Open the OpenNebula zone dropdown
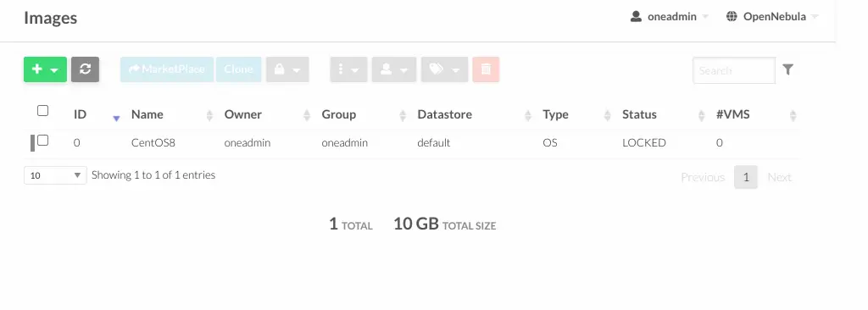This screenshot has width=868, height=310. click(x=771, y=17)
